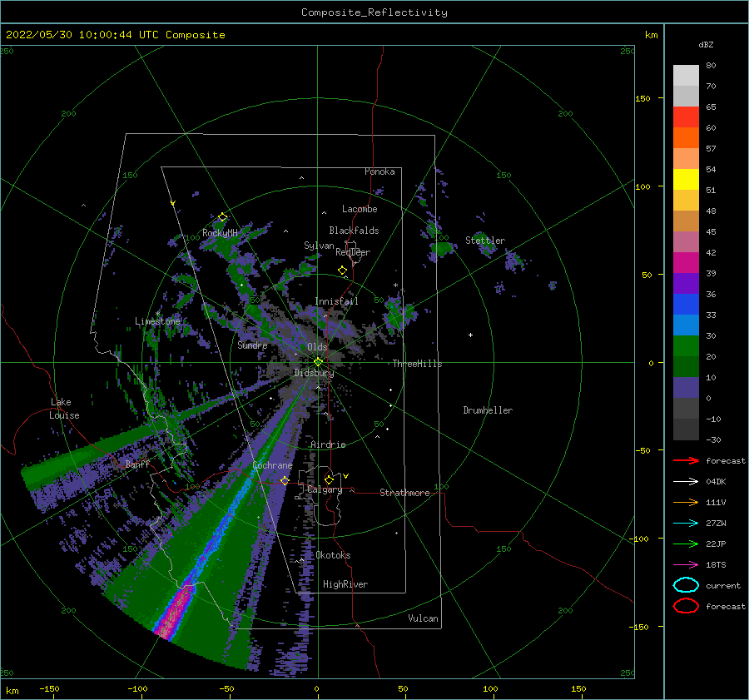Select the 65 dBZ red color band
This screenshot has width=749, height=700.
tap(686, 117)
